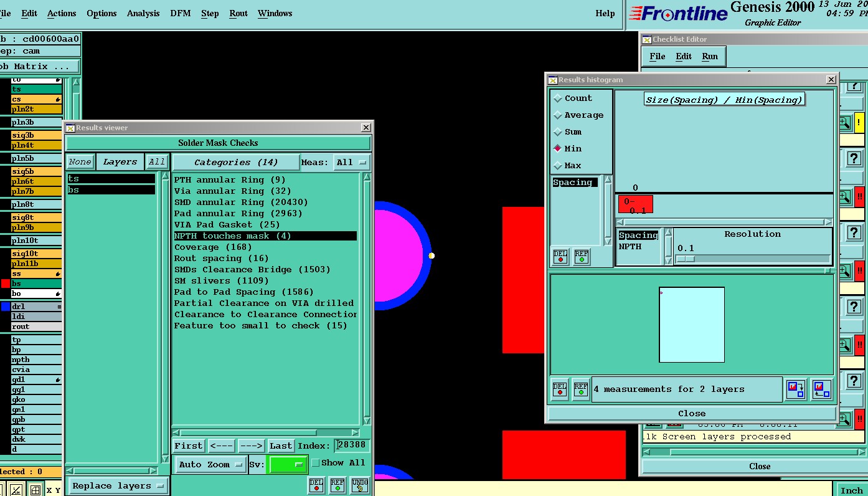Click the None layers button

point(80,162)
